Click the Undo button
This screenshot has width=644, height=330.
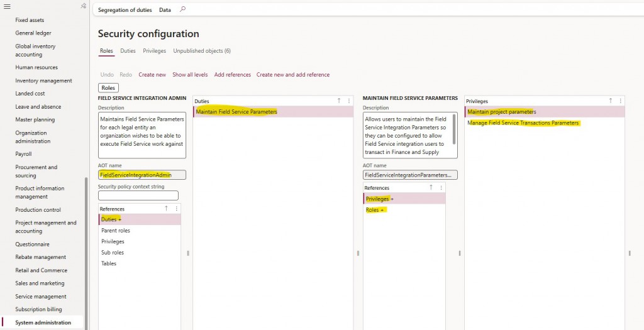click(107, 75)
